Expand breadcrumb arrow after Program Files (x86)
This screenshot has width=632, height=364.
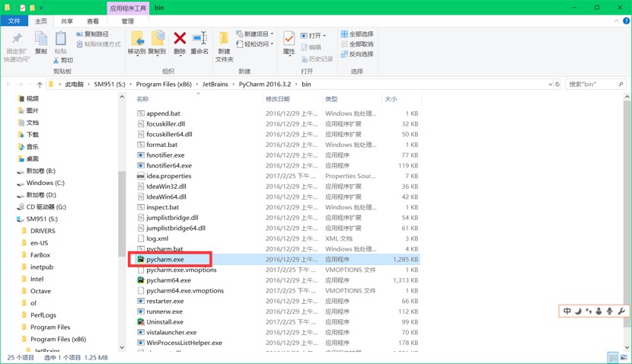[197, 85]
